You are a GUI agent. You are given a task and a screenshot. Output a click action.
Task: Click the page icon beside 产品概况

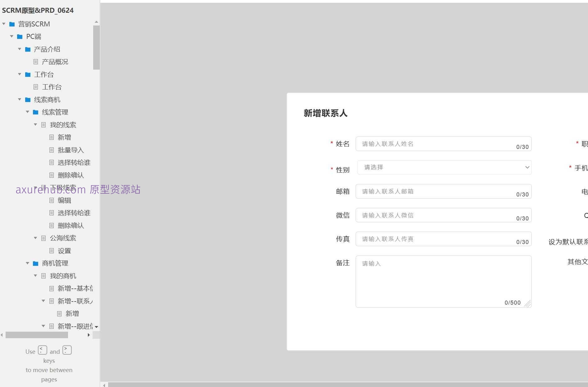(35, 62)
